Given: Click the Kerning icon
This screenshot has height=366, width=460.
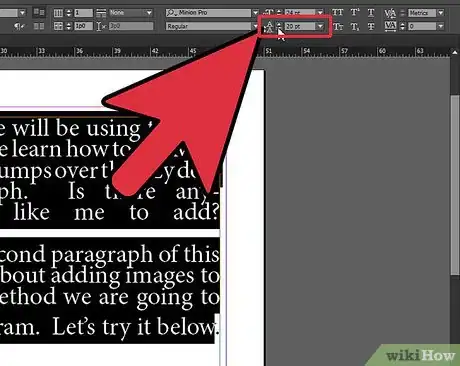Looking at the screenshot, I should [390, 13].
